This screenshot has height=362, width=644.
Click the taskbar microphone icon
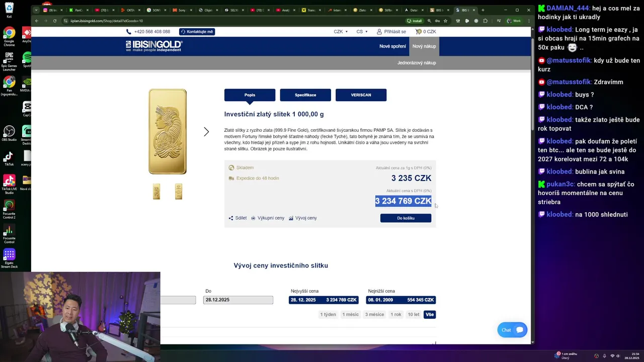(604, 355)
